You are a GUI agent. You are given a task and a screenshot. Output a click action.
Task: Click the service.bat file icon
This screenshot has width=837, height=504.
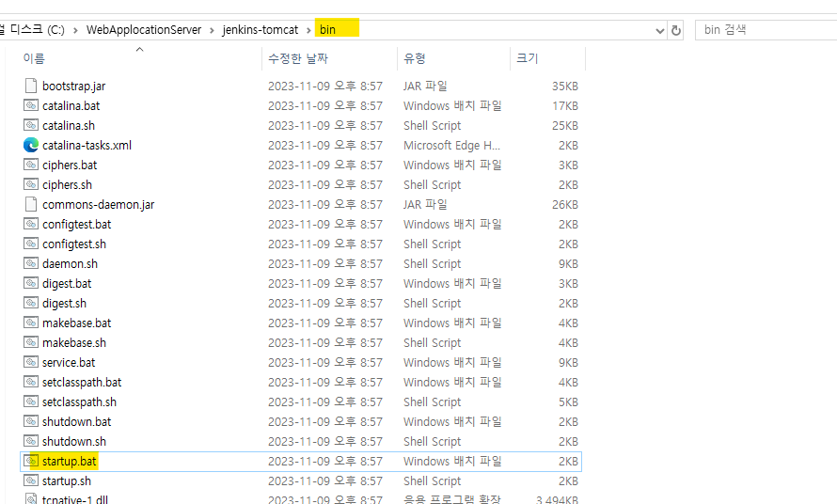click(x=31, y=362)
